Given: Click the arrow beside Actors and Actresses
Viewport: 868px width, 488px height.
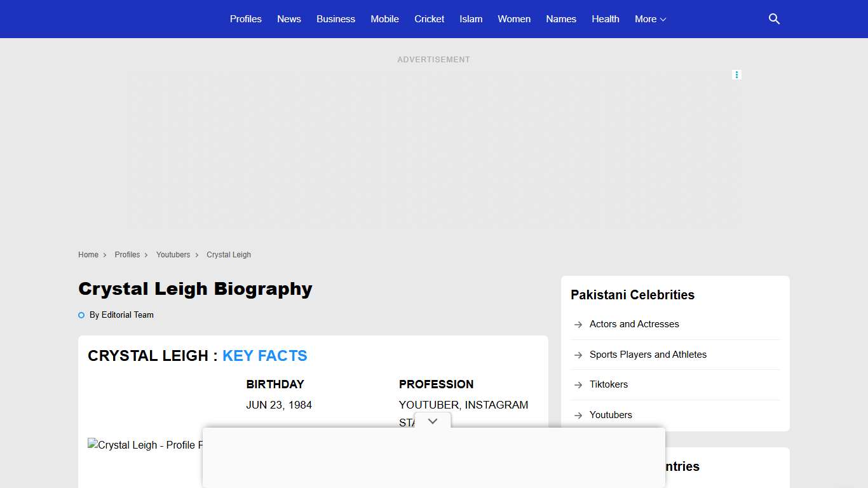Looking at the screenshot, I should coord(578,325).
